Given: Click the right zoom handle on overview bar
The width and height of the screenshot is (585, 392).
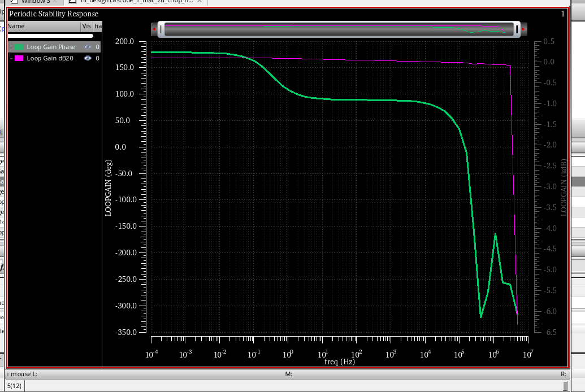Looking at the screenshot, I should 515,29.
